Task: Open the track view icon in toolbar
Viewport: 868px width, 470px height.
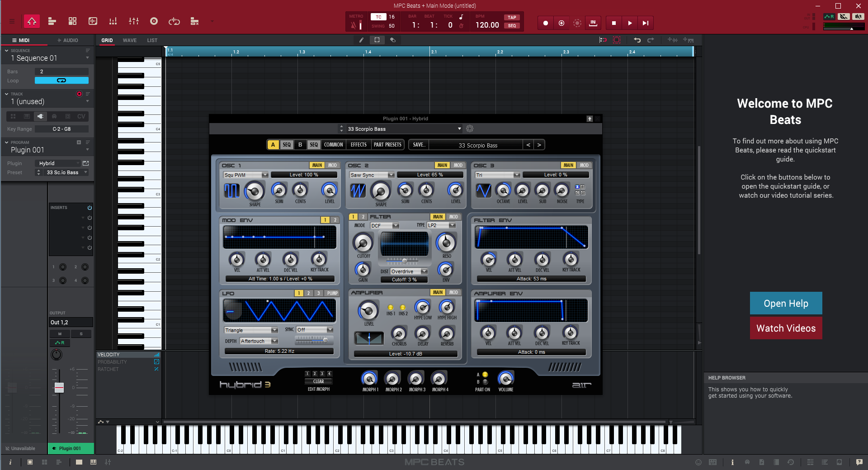Action: click(x=52, y=21)
